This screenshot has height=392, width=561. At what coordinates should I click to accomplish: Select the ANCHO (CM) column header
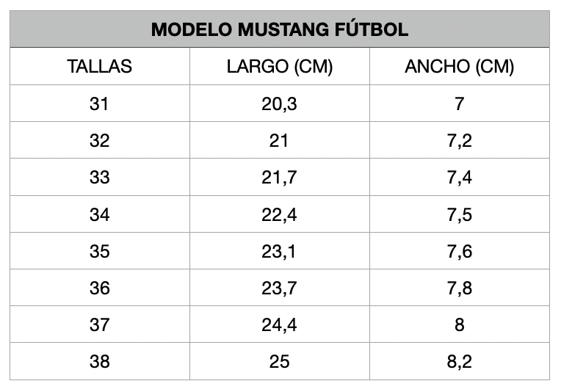(x=459, y=67)
